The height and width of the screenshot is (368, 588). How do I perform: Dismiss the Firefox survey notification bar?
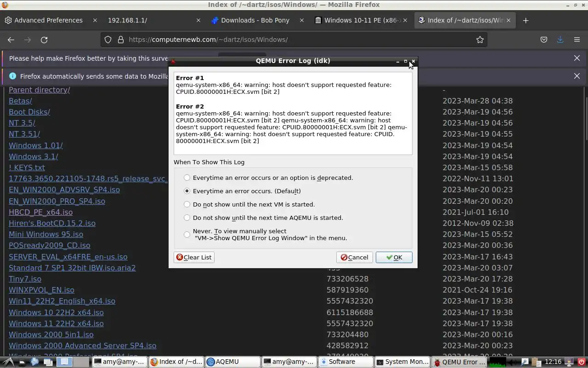tap(577, 58)
